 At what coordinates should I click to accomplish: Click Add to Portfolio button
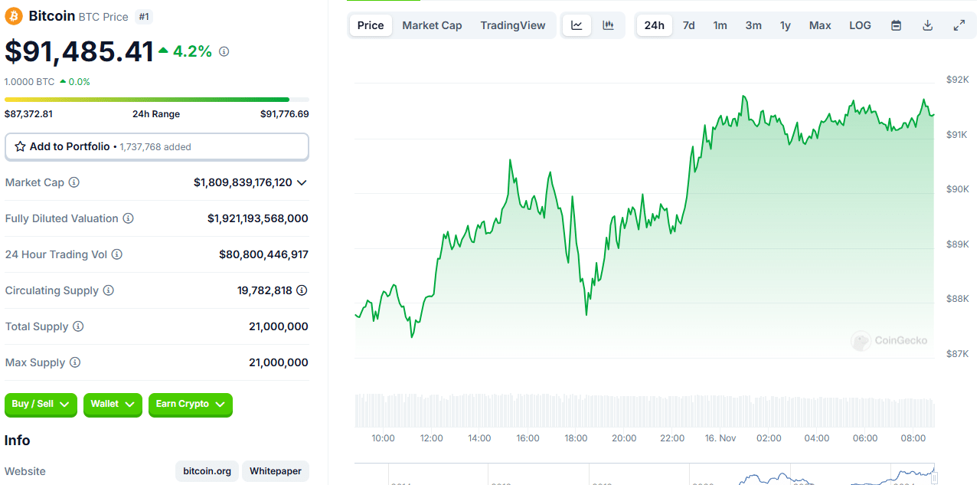coord(157,146)
